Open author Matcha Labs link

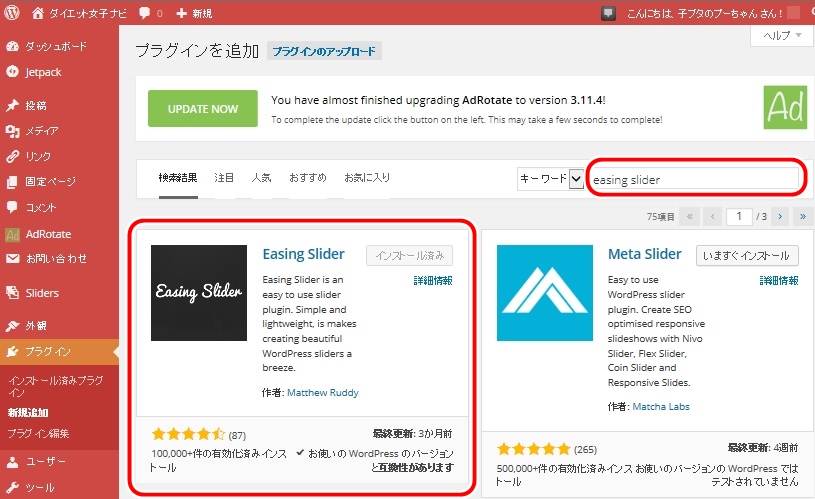pyautogui.click(x=661, y=406)
